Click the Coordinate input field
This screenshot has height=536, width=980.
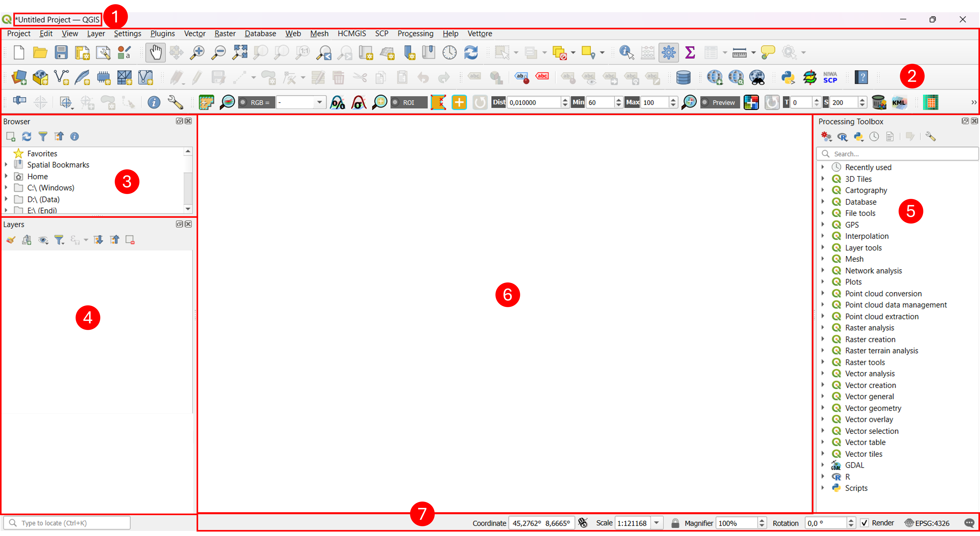click(541, 523)
